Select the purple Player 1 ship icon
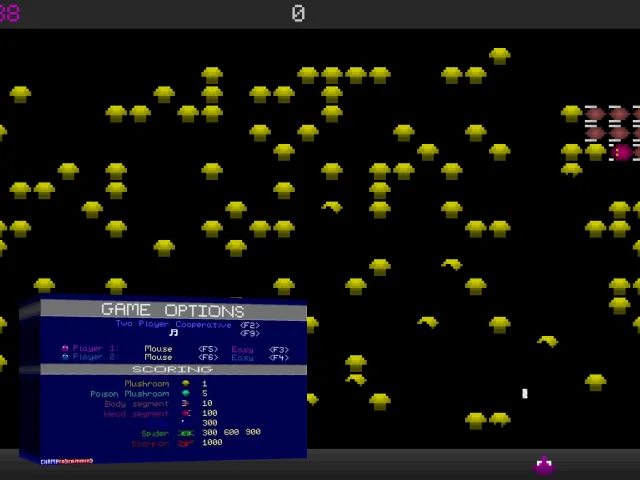Viewport: 640px width, 480px height. tap(65, 348)
